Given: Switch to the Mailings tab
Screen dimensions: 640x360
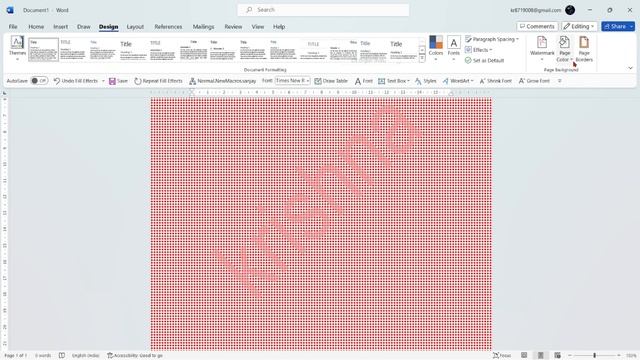Looking at the screenshot, I should pyautogui.click(x=203, y=27).
